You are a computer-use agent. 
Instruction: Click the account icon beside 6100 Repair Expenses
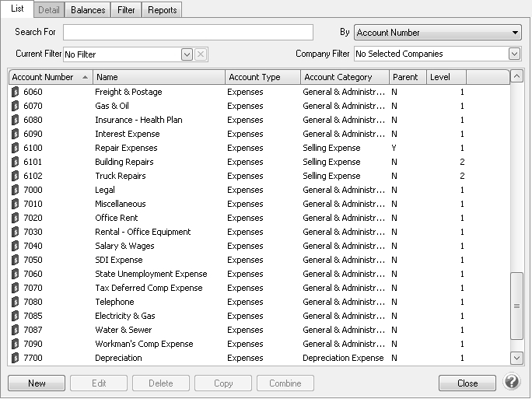click(x=16, y=148)
